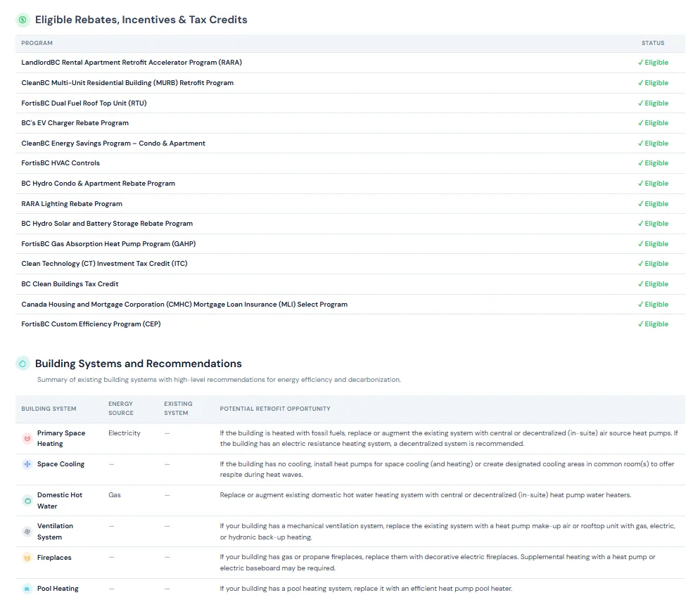Screen dimensions: 700x614
Task: Click the Eligible Rebates, Incentives & Tax Credits heading
Action: pos(141,20)
